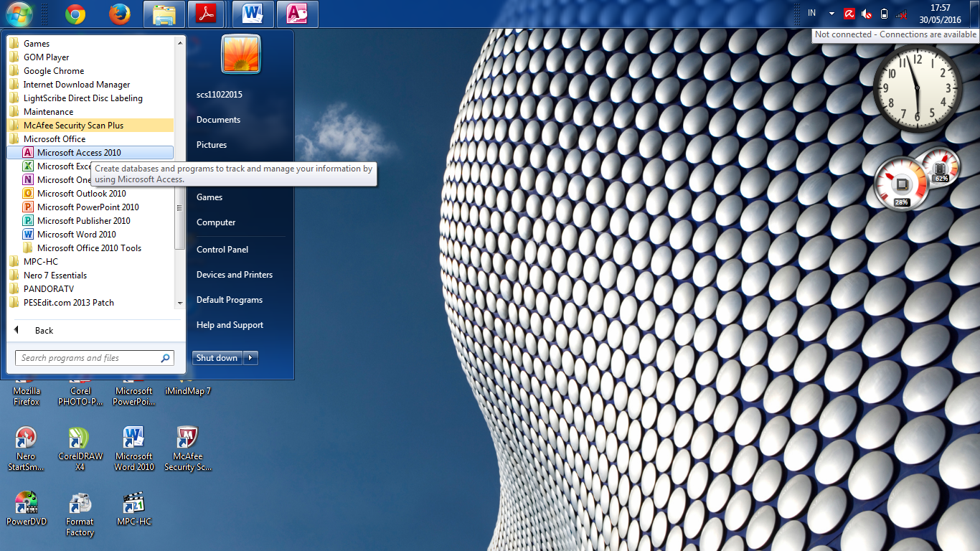Click the Shut down button

coord(217,358)
